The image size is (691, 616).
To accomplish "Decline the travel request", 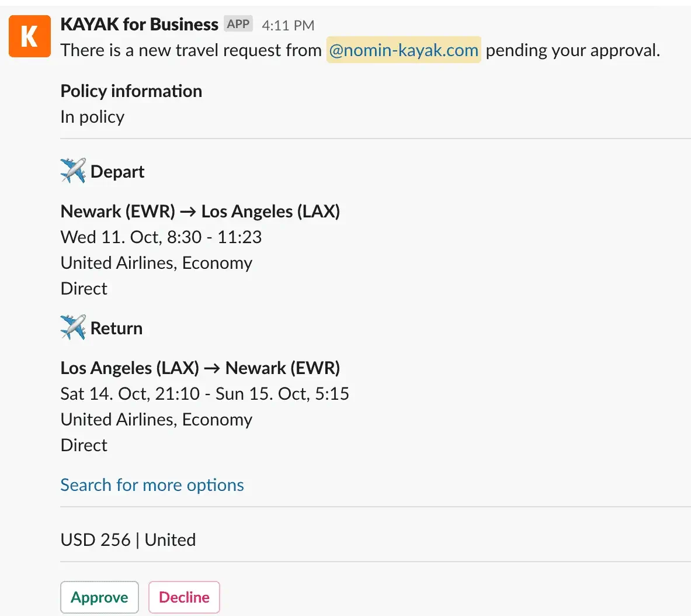I will 184,597.
